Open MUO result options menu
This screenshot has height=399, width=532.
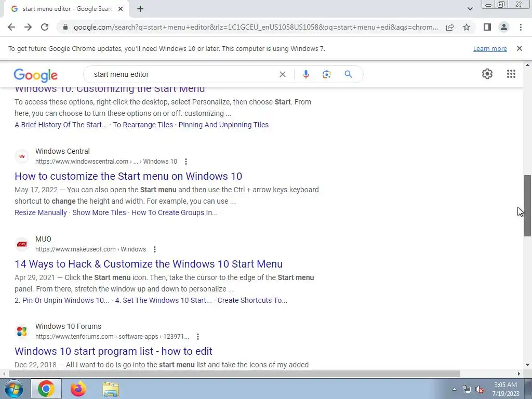coord(155,249)
